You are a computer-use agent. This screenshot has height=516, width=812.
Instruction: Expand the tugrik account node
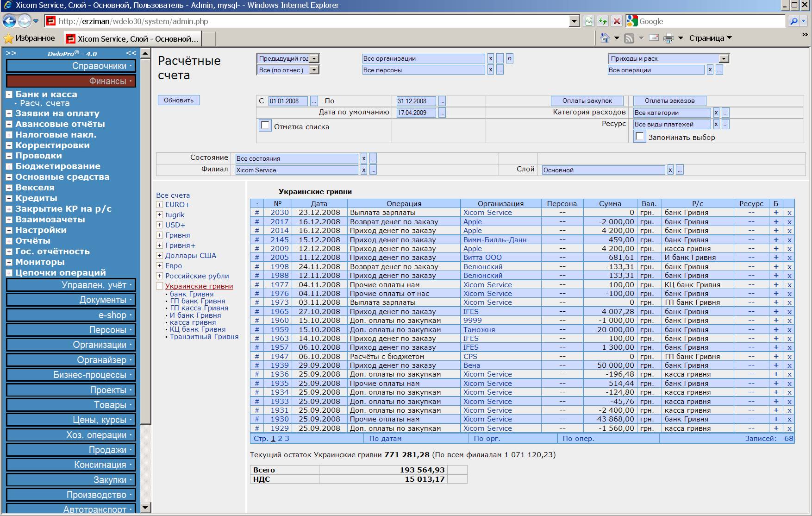click(x=159, y=215)
